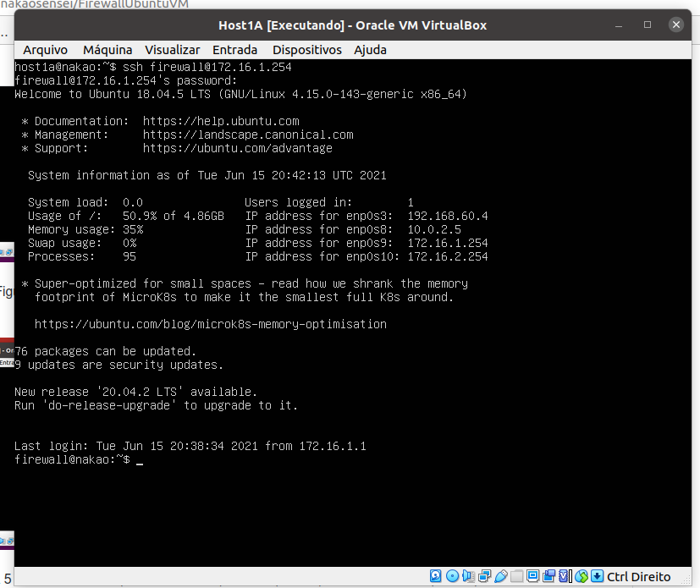This screenshot has width=700, height=588.
Task: Click the enp0s9 address 172.16.1.254
Action: click(x=448, y=243)
